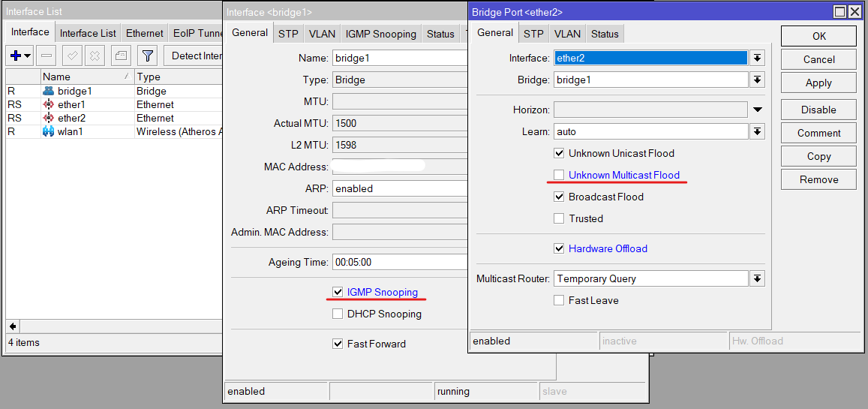Enable the Trusted checkbox
The image size is (868, 409).
[x=559, y=218]
